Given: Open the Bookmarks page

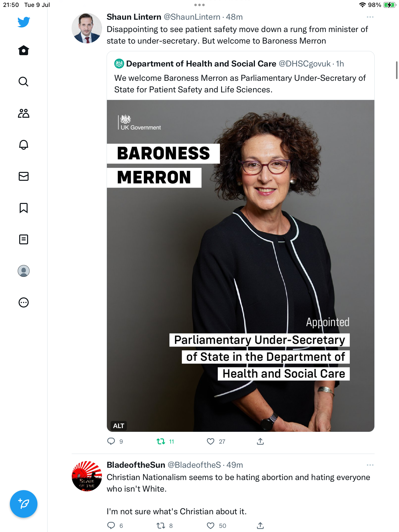Looking at the screenshot, I should (24, 208).
